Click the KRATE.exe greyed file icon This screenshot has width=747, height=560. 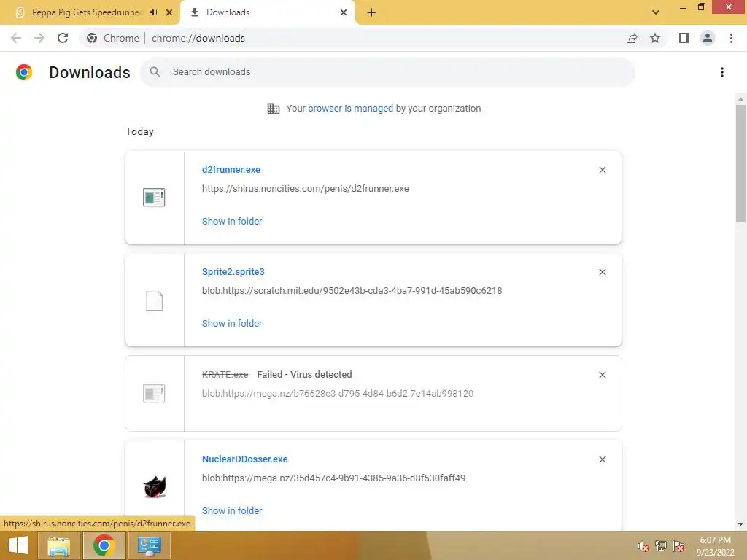click(154, 393)
